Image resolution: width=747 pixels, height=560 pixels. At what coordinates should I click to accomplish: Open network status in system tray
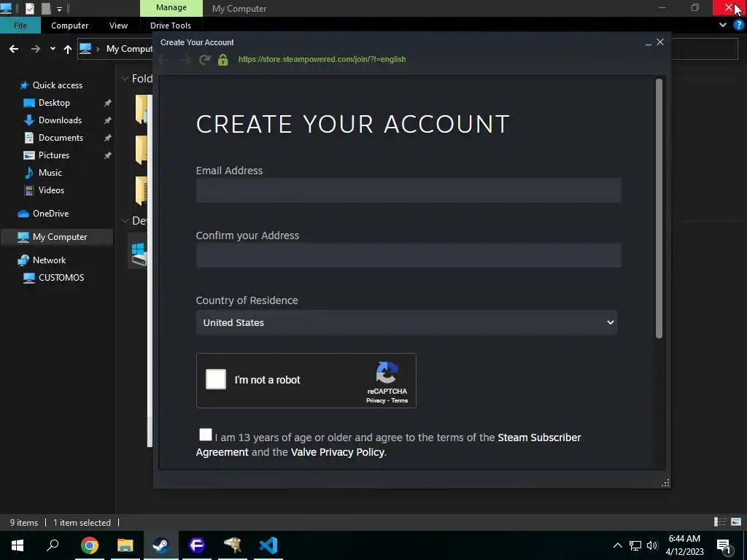click(x=635, y=545)
